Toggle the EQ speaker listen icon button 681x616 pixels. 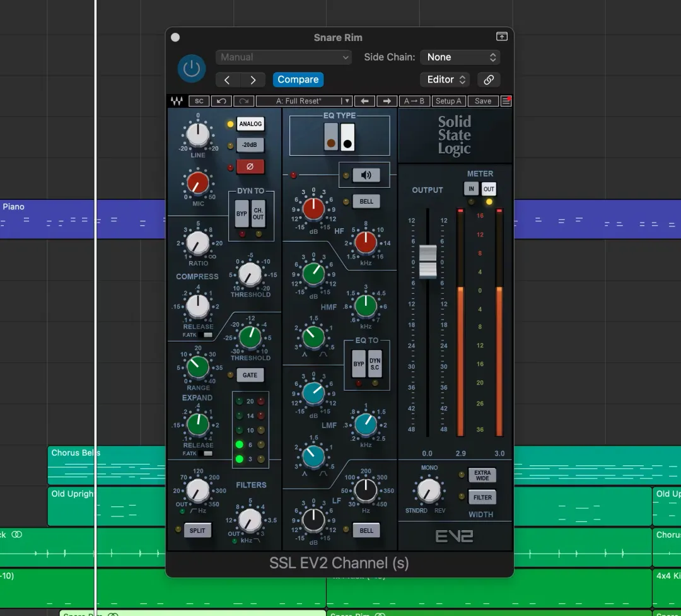click(366, 175)
